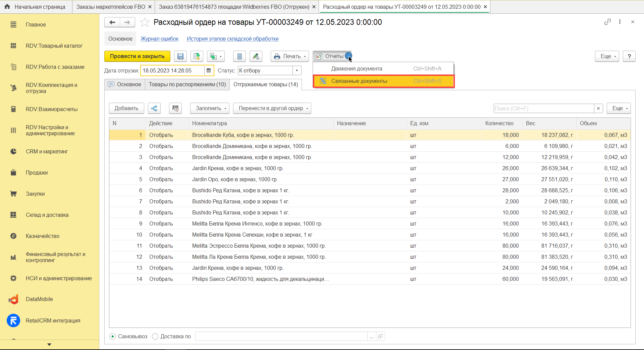Select the Доставка по radio button

pos(155,336)
